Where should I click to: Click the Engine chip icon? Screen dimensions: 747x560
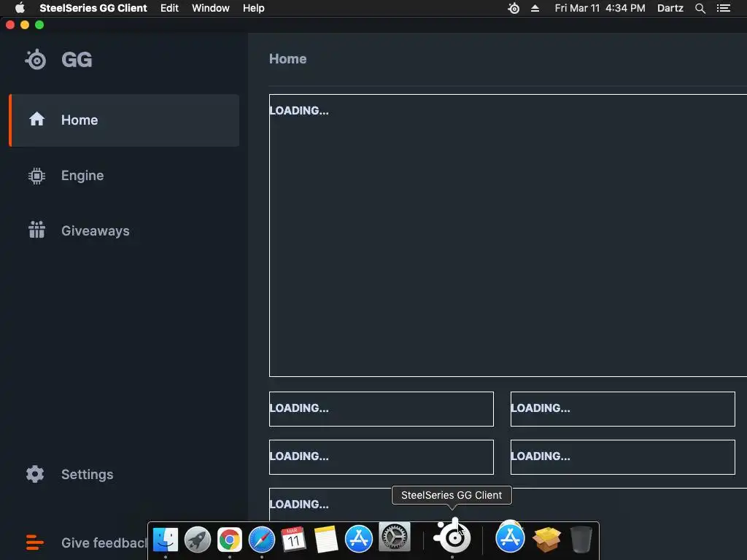click(36, 176)
